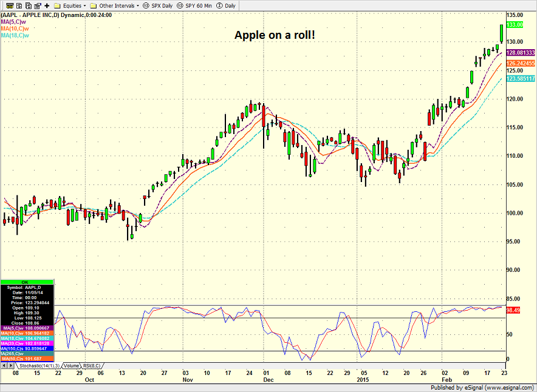Image resolution: width=537 pixels, height=392 pixels.
Task: Click the second toolbar icon showing a single window
Action: (x=19, y=6)
